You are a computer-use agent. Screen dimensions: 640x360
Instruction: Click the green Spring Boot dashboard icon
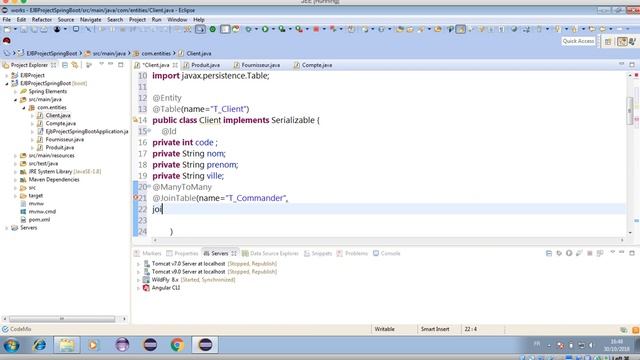click(x=213, y=29)
